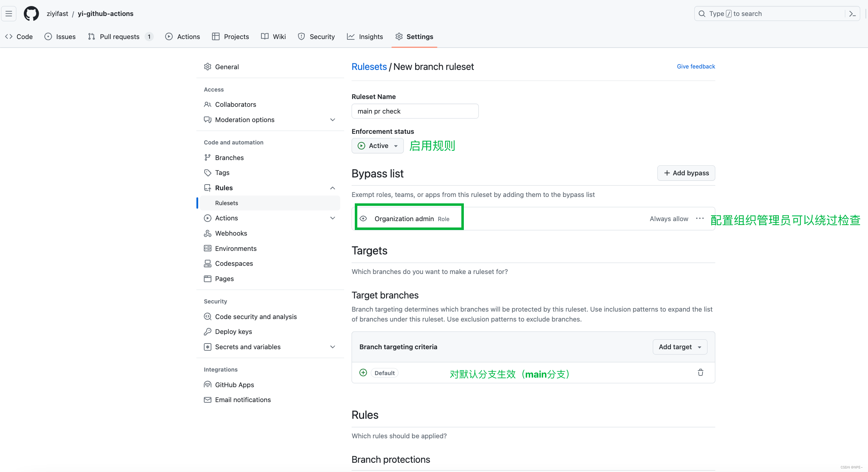The width and height of the screenshot is (868, 472).
Task: Click the Webhooks sidebar icon
Action: coord(207,234)
